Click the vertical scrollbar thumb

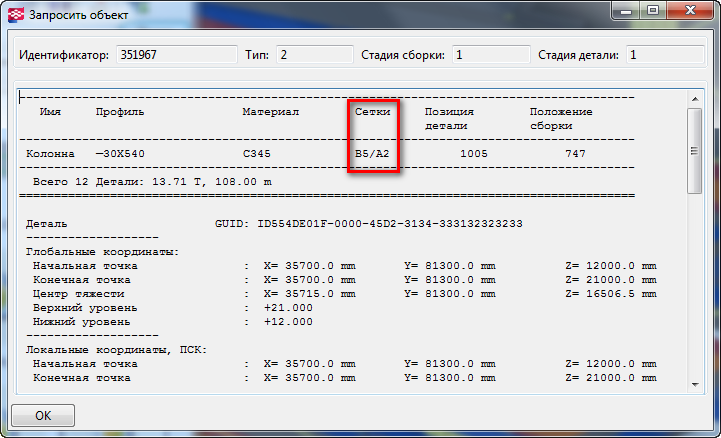pos(693,150)
